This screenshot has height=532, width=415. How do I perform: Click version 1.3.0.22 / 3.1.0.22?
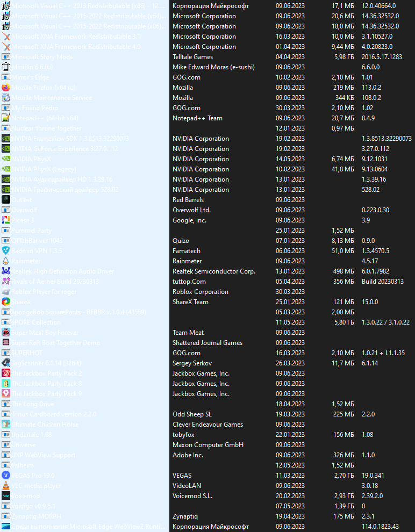point(385,322)
